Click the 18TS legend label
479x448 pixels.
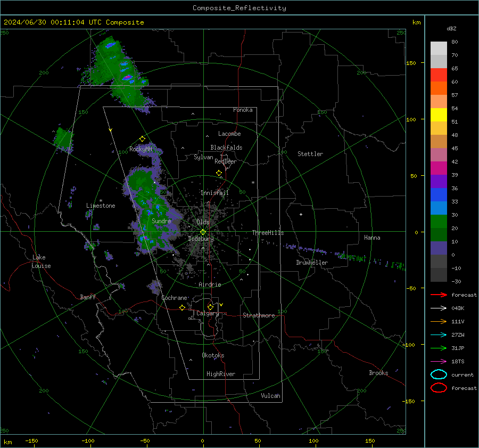click(x=458, y=362)
